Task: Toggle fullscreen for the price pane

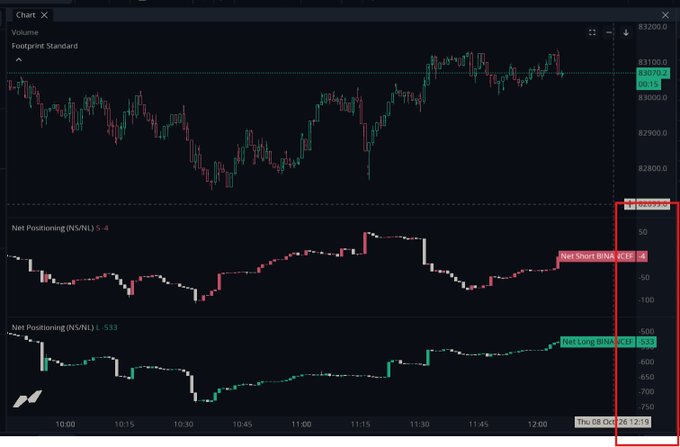Action: (x=592, y=33)
